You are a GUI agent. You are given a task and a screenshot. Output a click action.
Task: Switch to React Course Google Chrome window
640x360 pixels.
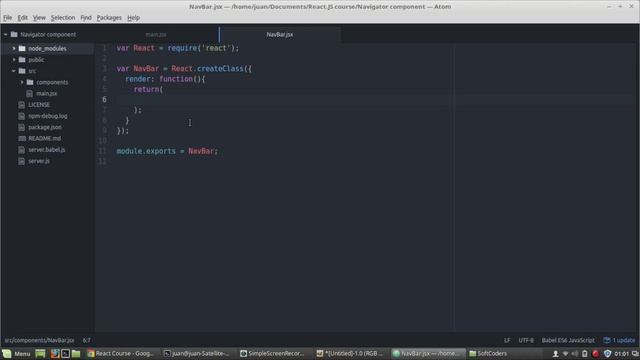(x=120, y=353)
